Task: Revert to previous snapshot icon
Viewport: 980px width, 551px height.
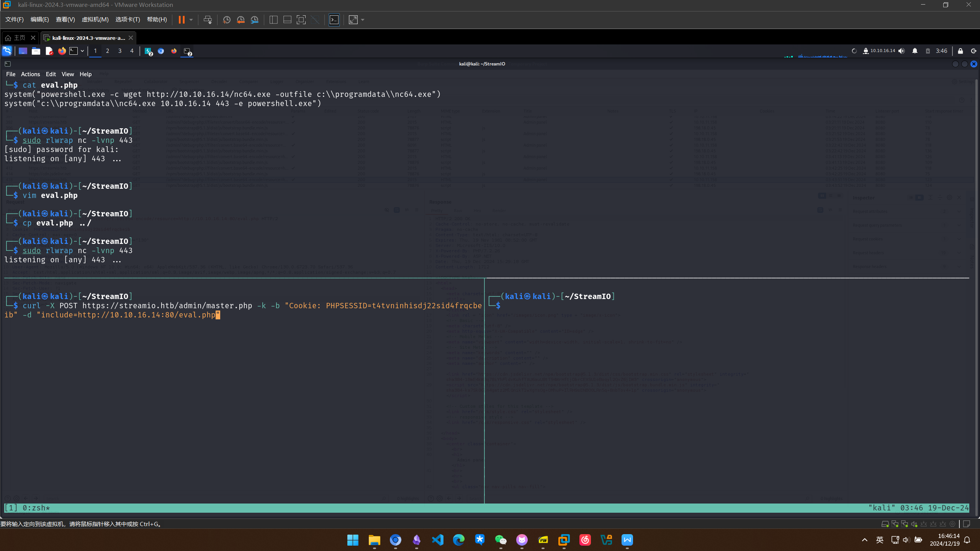Action: click(241, 20)
